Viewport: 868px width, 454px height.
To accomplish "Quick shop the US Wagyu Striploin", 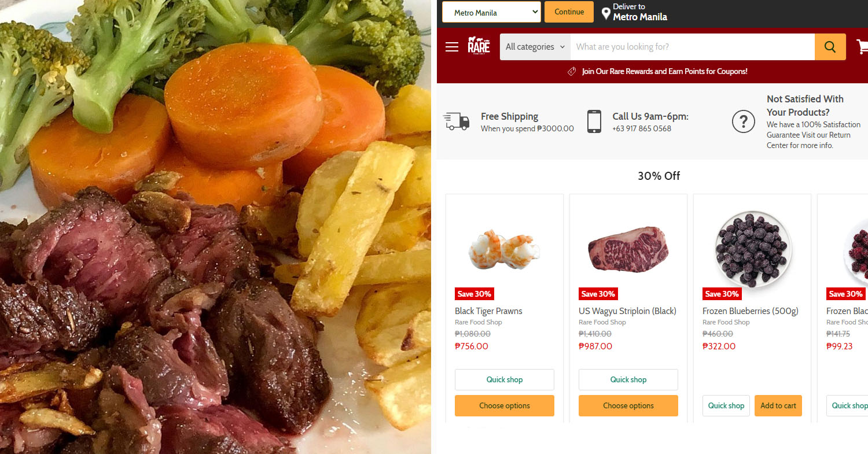I will (628, 379).
